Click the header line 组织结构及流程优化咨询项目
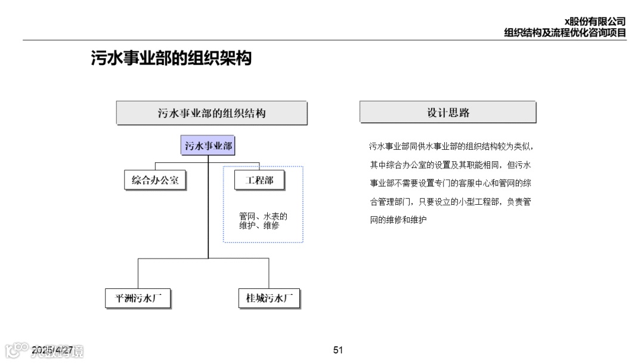Image resolution: width=644 pixels, height=363 pixels. pos(565,33)
